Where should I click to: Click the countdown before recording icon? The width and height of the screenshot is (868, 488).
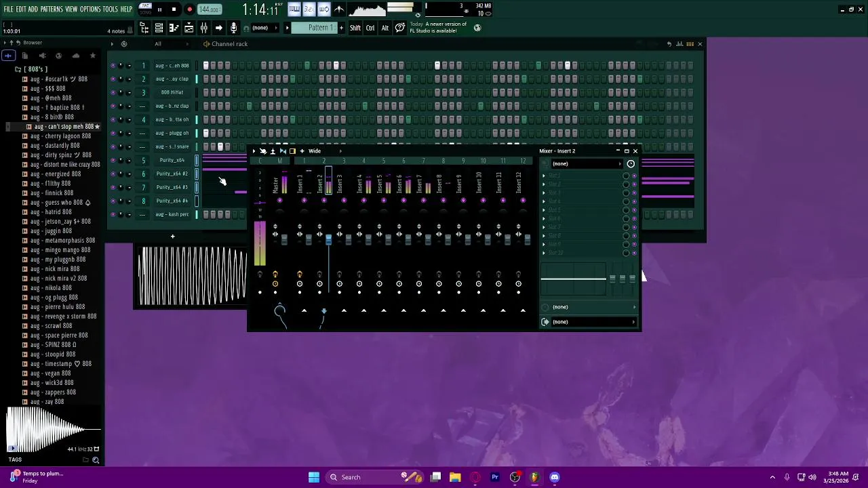[x=309, y=9]
